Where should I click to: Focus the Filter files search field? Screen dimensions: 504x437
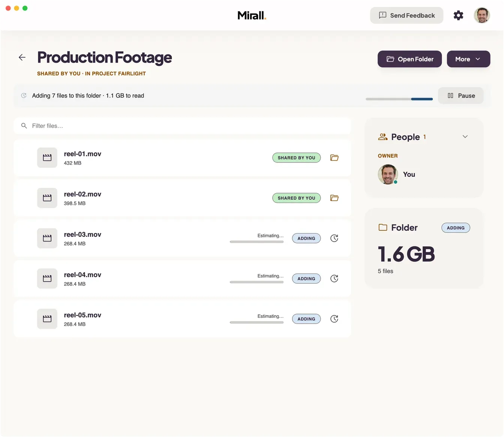pyautogui.click(x=182, y=126)
